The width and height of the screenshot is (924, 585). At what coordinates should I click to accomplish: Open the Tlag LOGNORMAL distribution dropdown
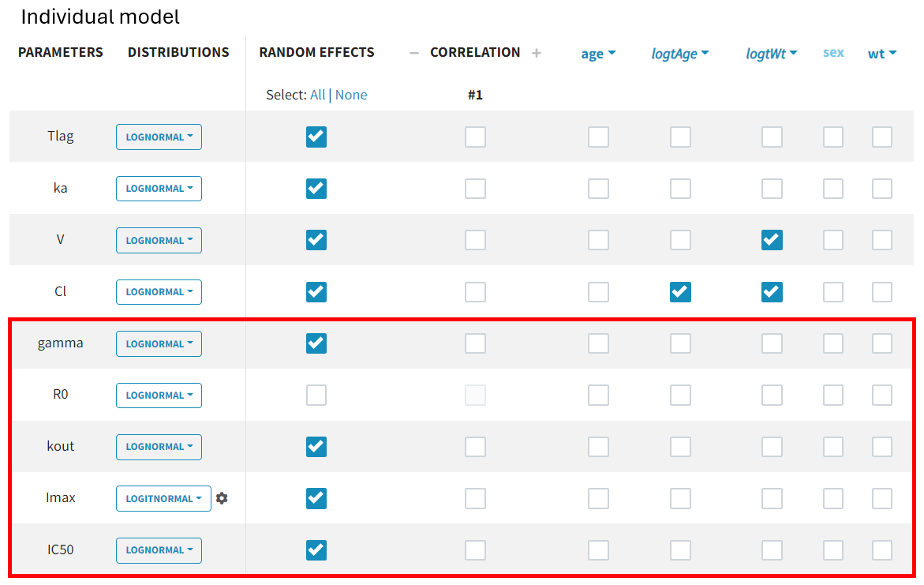click(x=159, y=137)
